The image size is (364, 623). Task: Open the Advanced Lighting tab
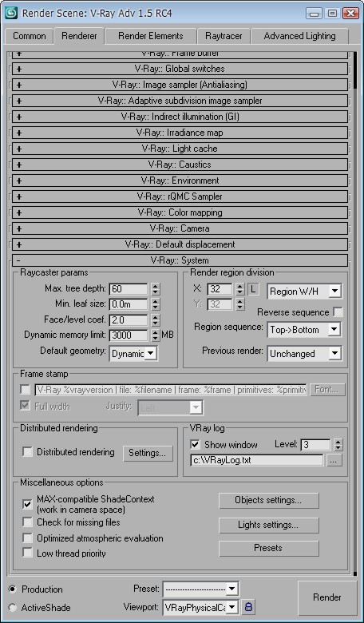tap(299, 36)
